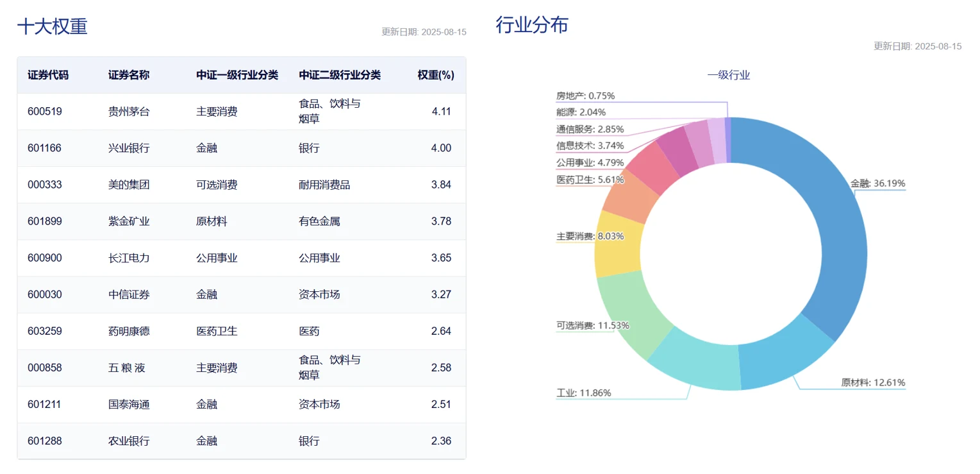Click the 贵州茅台 stock name
Screen dimensions: 980x474
point(129,112)
